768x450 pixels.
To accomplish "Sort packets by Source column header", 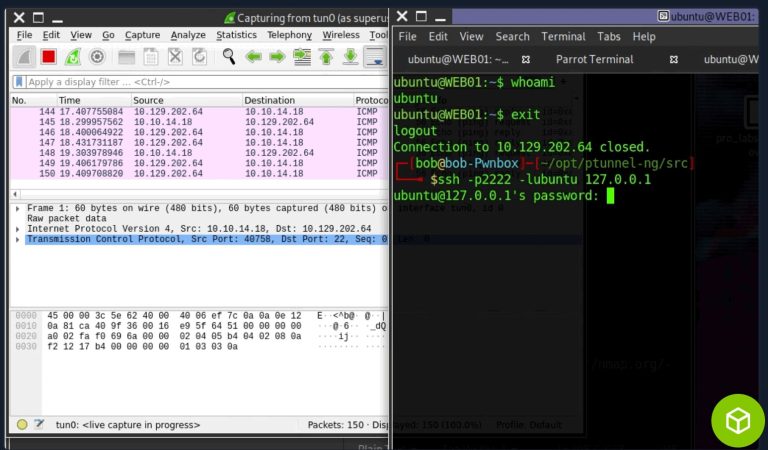I will click(x=186, y=101).
